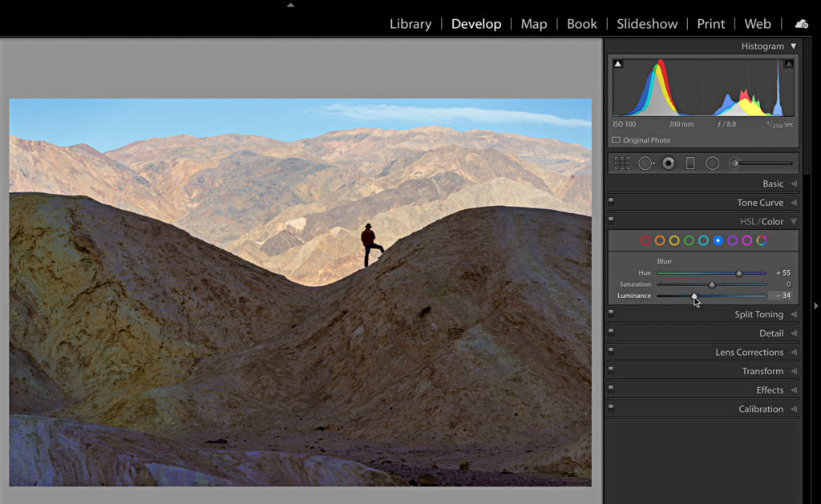Image resolution: width=821 pixels, height=504 pixels.
Task: Expand the Basic panel triangle
Action: click(x=794, y=183)
